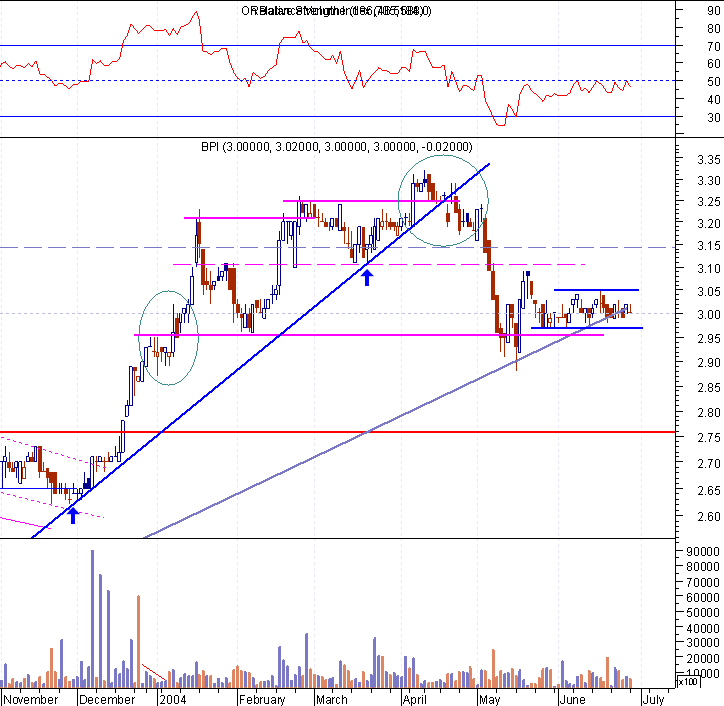Select the blue up-arrow marker under March low
The image size is (724, 706).
coord(367,278)
